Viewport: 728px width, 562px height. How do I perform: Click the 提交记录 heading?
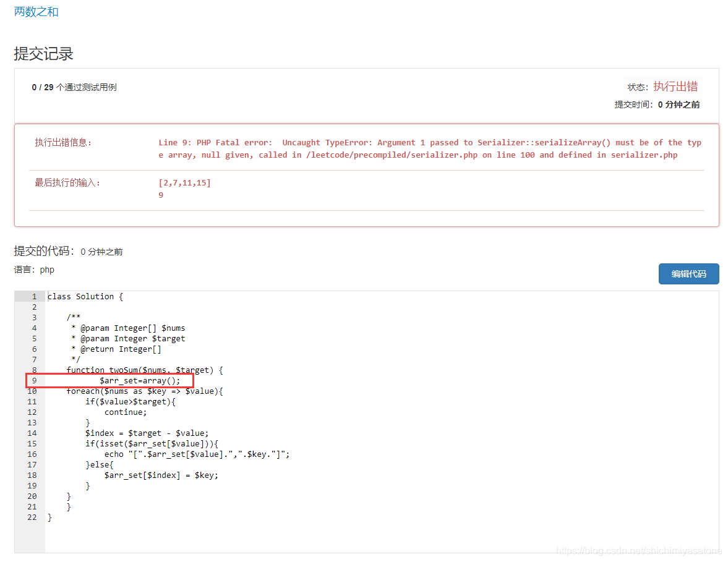click(x=42, y=54)
